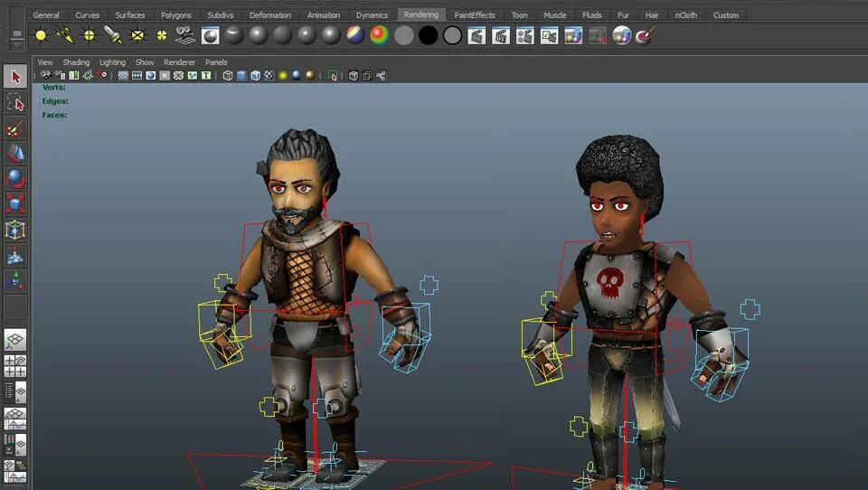Activate the Lasso select tool
This screenshot has width=868, height=490.
15,102
